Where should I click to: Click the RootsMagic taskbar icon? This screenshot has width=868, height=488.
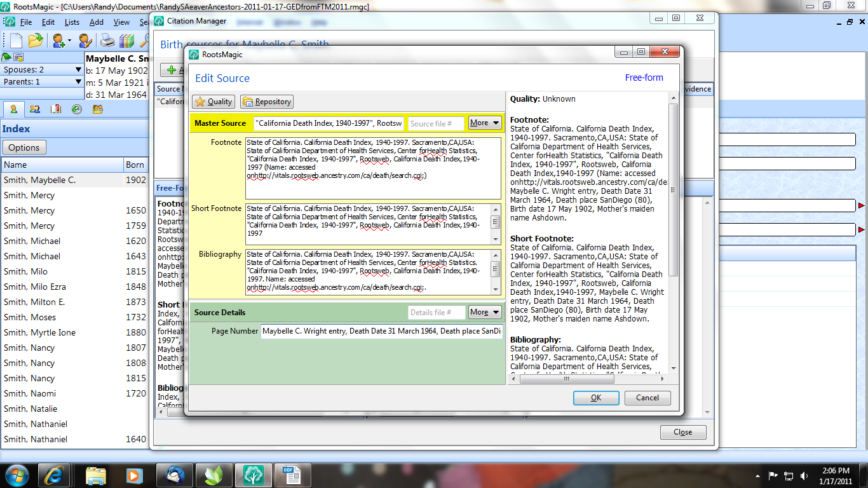(253, 475)
